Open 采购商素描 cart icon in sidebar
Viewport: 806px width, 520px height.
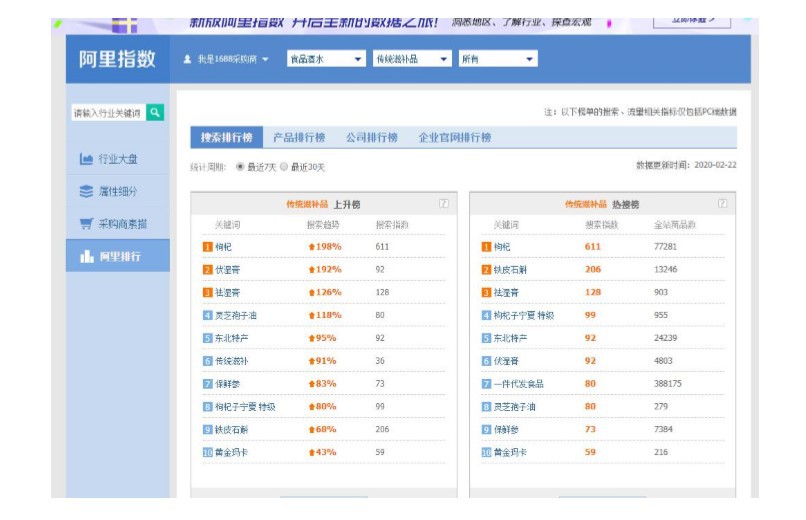(86, 224)
